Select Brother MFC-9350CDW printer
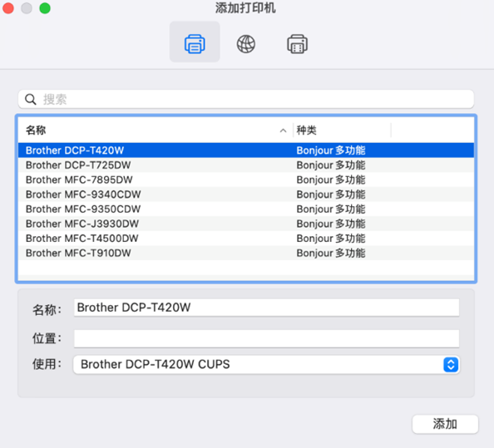Image resolution: width=494 pixels, height=448 pixels. coord(246,209)
